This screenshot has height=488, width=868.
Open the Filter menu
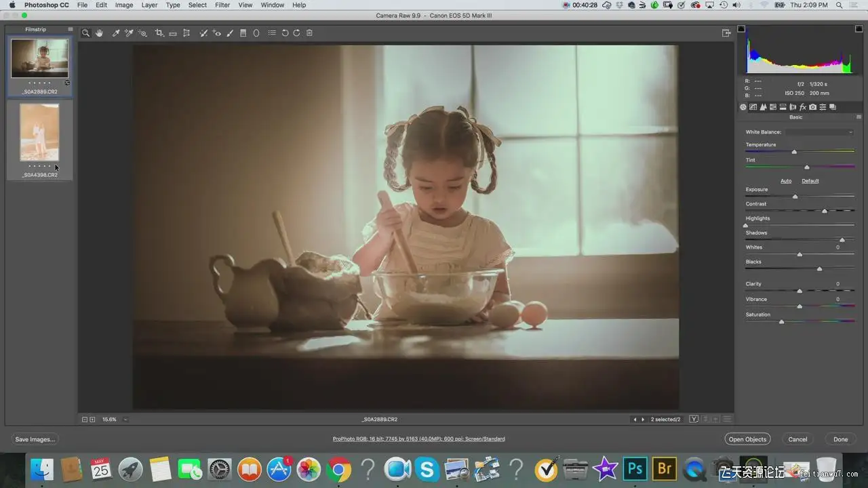222,5
